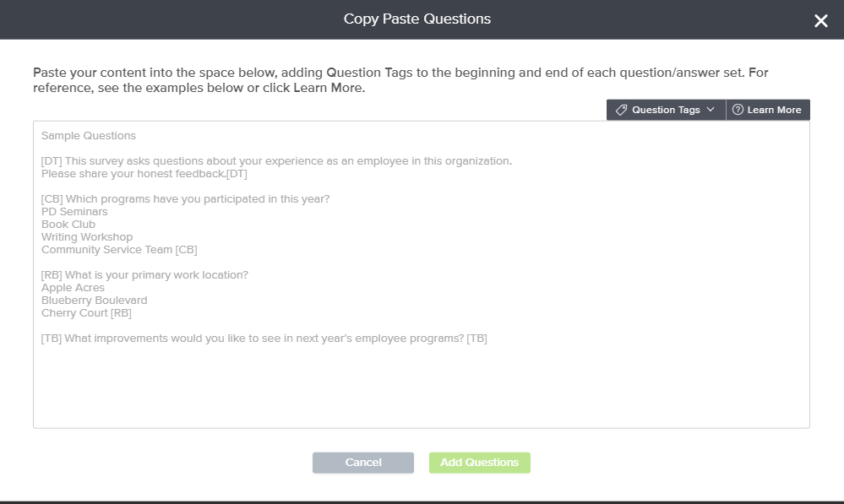Open the Question Tags menu

pos(666,110)
